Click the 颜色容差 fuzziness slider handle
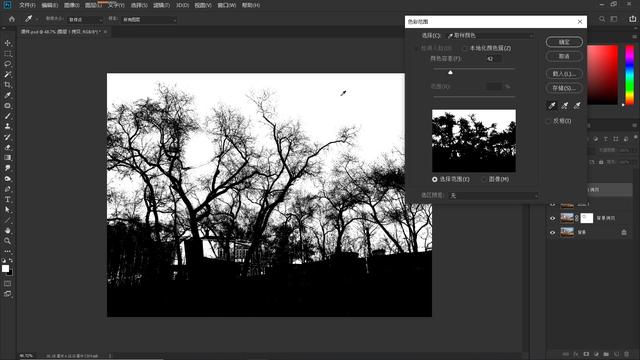The height and width of the screenshot is (360, 640). pyautogui.click(x=450, y=73)
